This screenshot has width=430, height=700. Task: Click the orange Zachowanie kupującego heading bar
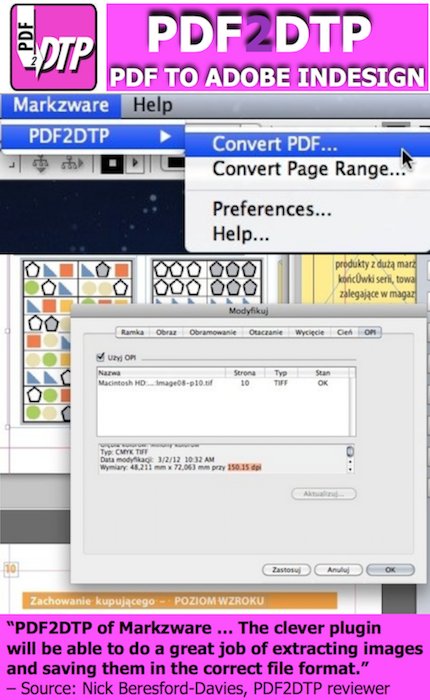coord(180,601)
